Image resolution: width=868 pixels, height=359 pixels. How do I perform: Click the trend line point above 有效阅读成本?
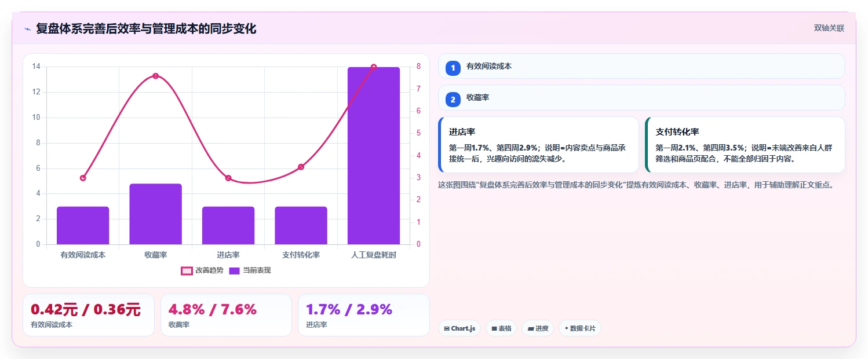pyautogui.click(x=83, y=178)
